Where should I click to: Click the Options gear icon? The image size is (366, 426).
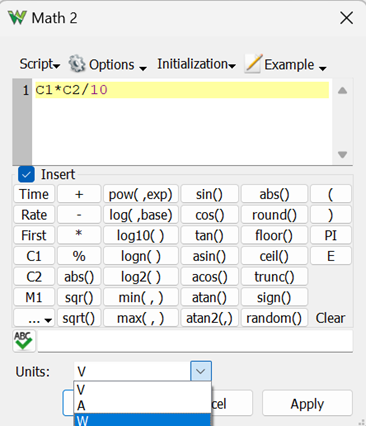[x=77, y=64]
